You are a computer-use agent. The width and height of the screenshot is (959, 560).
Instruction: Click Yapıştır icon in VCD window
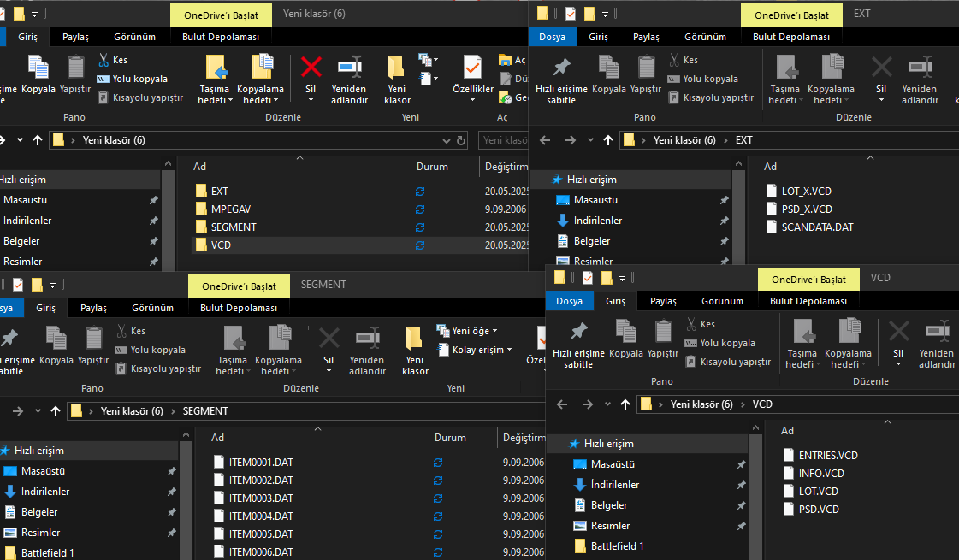663,332
